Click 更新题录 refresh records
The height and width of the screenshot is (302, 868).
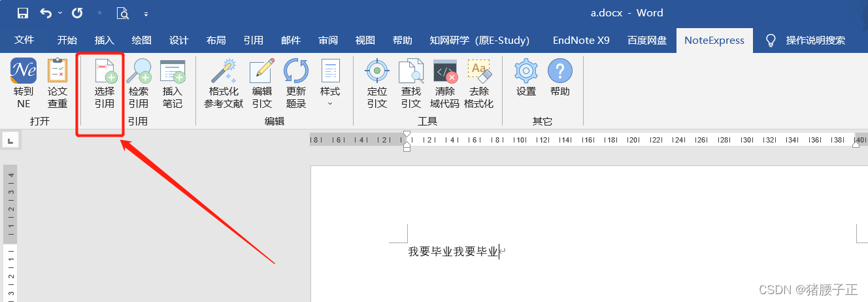tap(296, 84)
